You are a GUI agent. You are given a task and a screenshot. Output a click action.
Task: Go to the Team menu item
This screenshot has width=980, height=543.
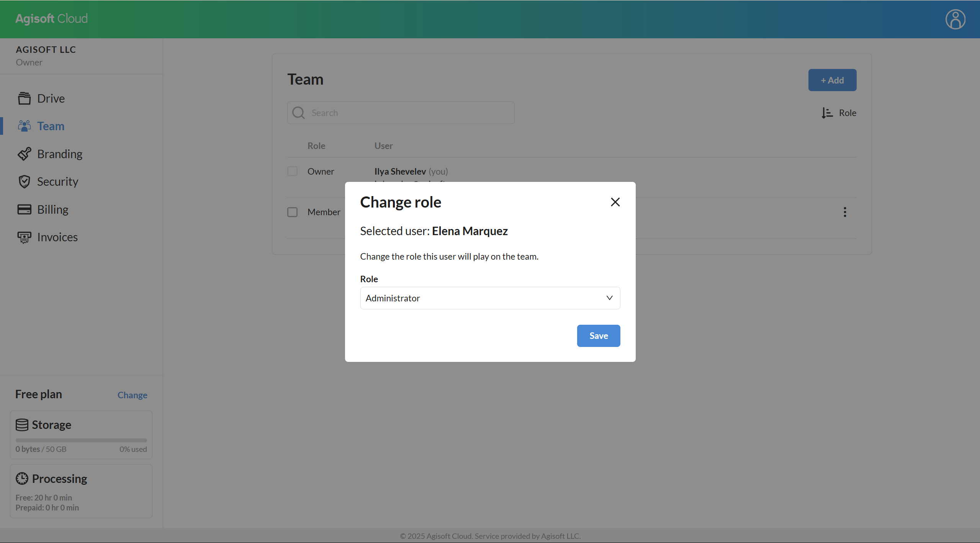point(51,126)
